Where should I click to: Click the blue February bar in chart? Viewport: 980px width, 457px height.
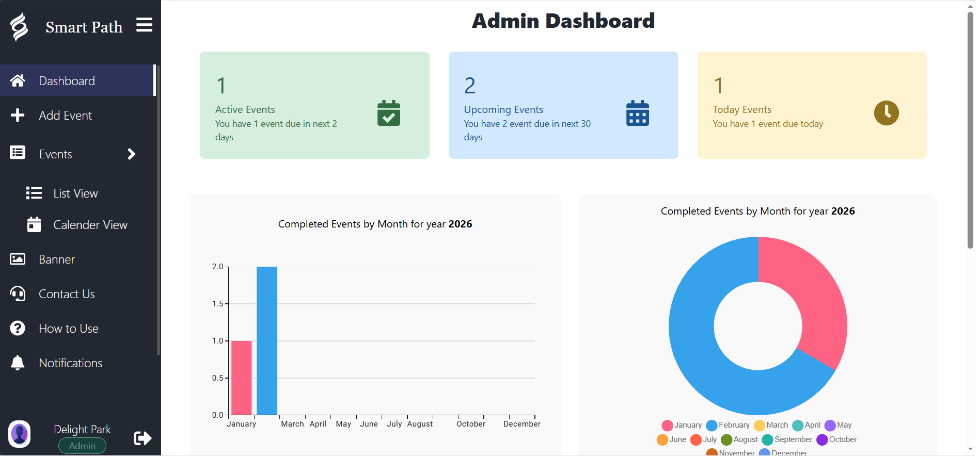click(x=266, y=340)
